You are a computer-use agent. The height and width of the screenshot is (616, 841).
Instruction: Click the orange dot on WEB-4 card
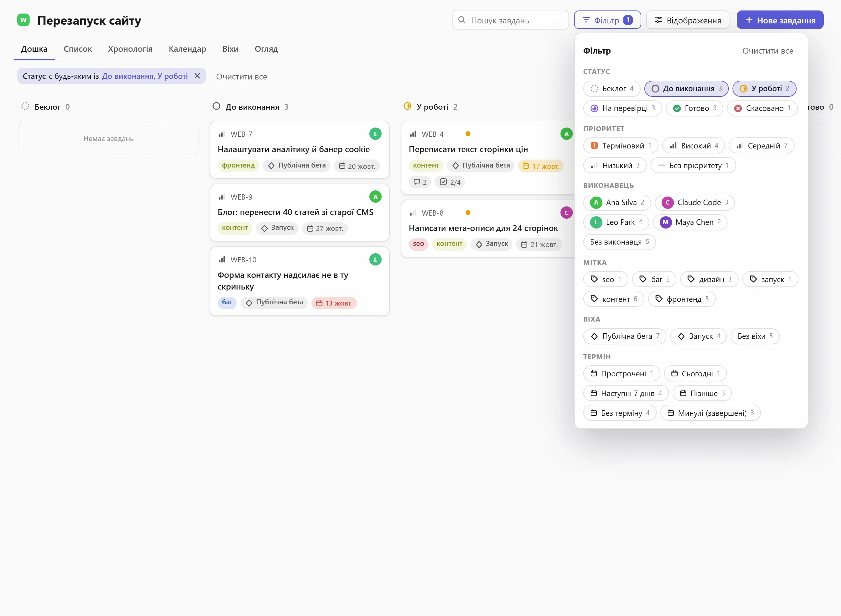tap(467, 134)
